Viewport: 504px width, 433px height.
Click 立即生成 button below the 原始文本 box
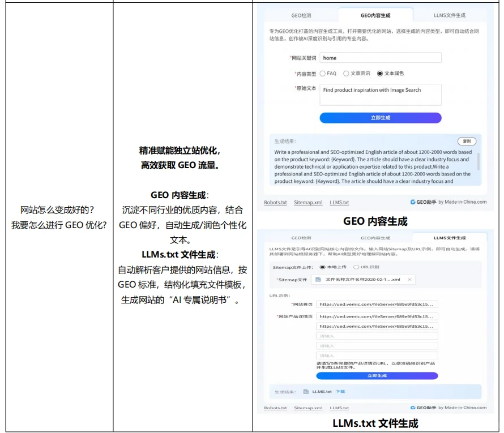380,118
